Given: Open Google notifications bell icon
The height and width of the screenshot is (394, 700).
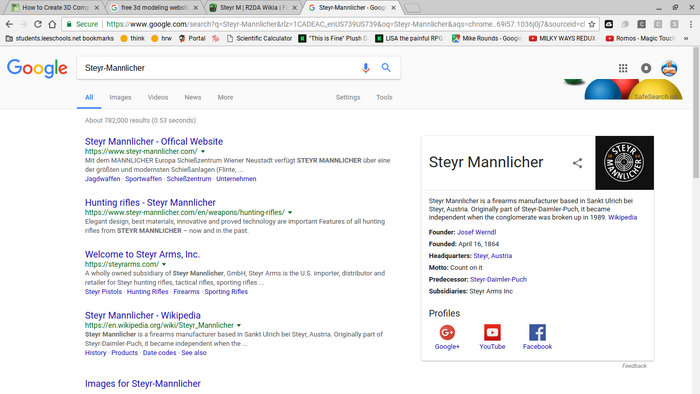Looking at the screenshot, I should (x=646, y=68).
